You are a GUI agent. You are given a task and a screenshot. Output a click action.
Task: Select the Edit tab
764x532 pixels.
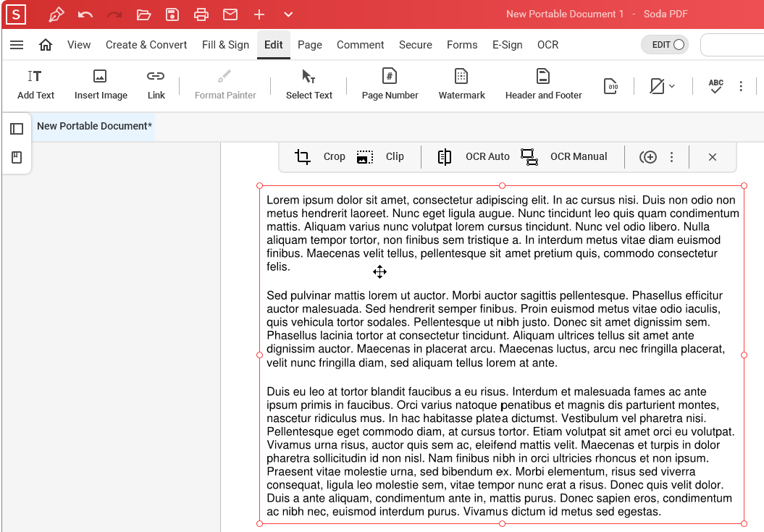click(x=273, y=45)
